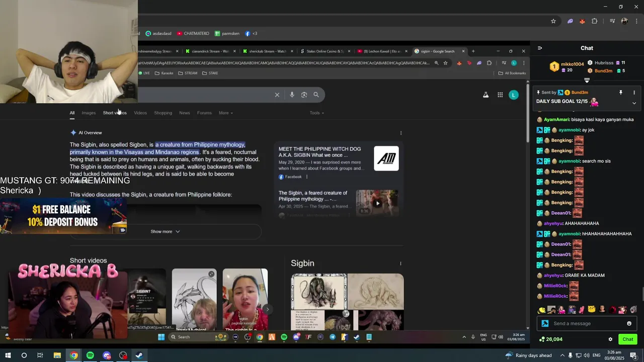Play The Sigbin, a feared creature video thumbnail
The height and width of the screenshot is (362, 644).
click(377, 203)
